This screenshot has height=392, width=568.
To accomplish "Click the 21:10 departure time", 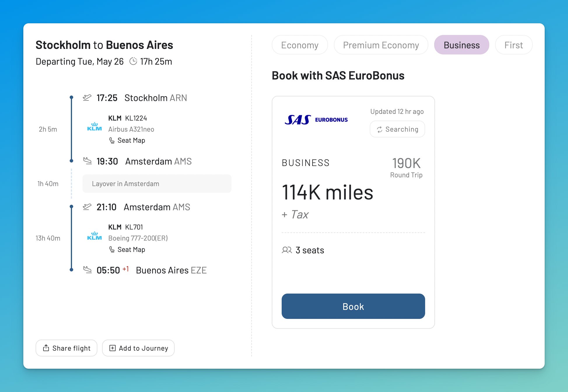I will pyautogui.click(x=106, y=207).
